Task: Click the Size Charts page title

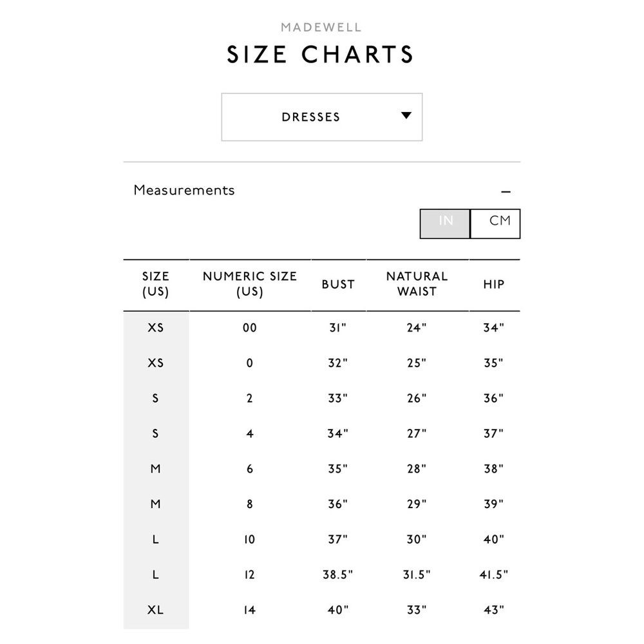Action: tap(321, 55)
